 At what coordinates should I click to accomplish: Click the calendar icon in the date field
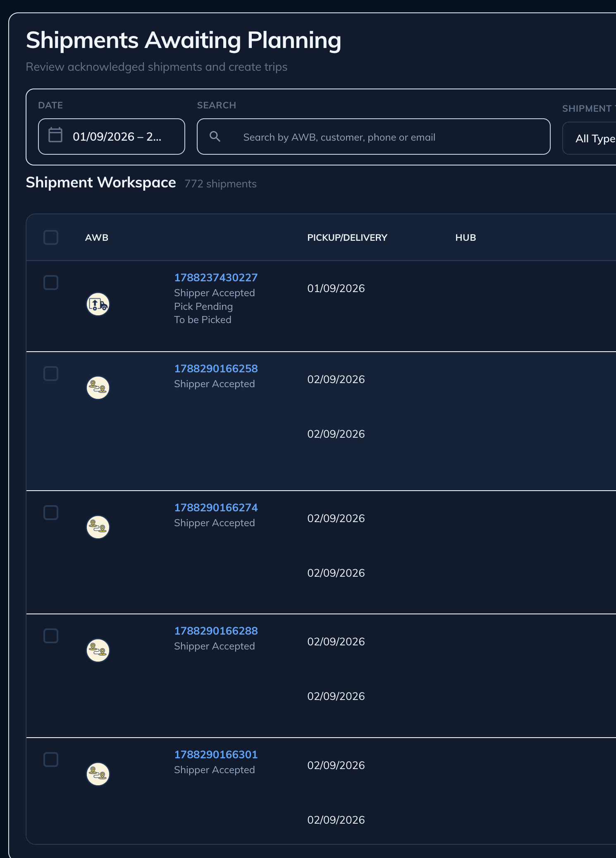point(55,135)
